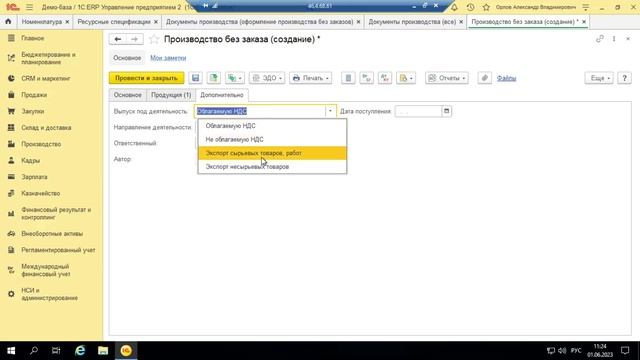This screenshot has width=640, height=360.
Task: Click the Дт/Кт accounting entries icon
Action: [367, 78]
